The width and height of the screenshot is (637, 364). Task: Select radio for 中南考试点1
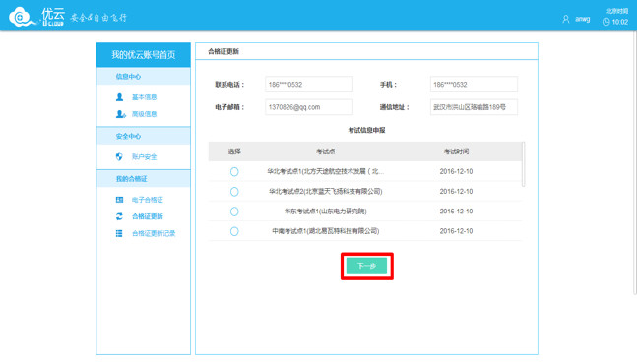click(x=234, y=231)
